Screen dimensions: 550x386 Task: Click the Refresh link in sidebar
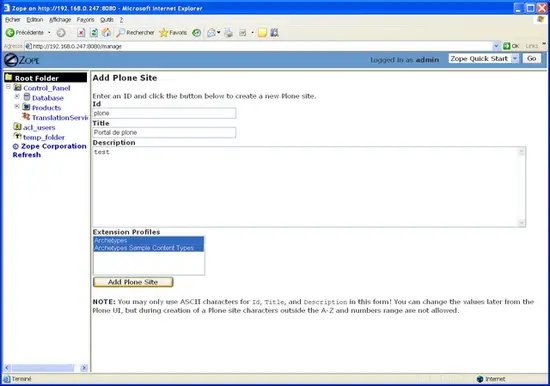[27, 155]
